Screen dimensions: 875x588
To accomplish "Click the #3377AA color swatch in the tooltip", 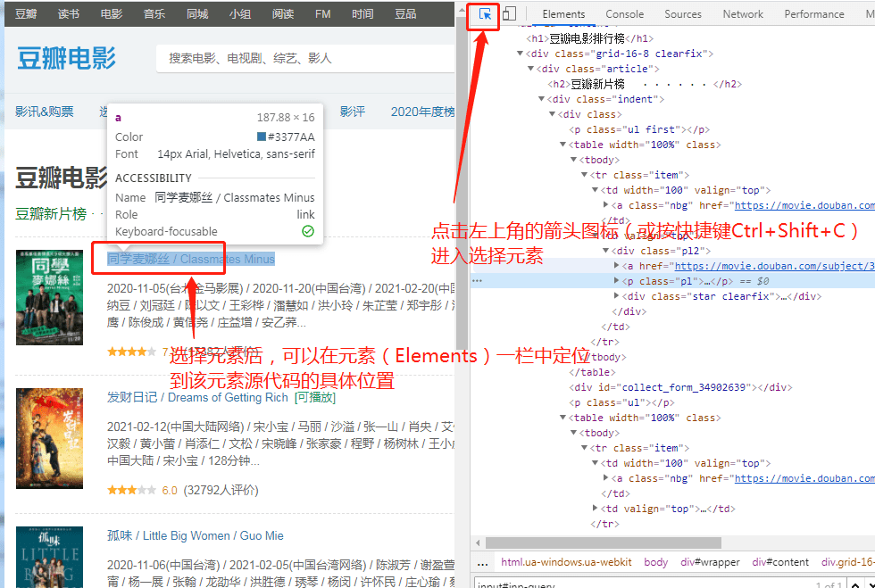I will click(x=261, y=137).
